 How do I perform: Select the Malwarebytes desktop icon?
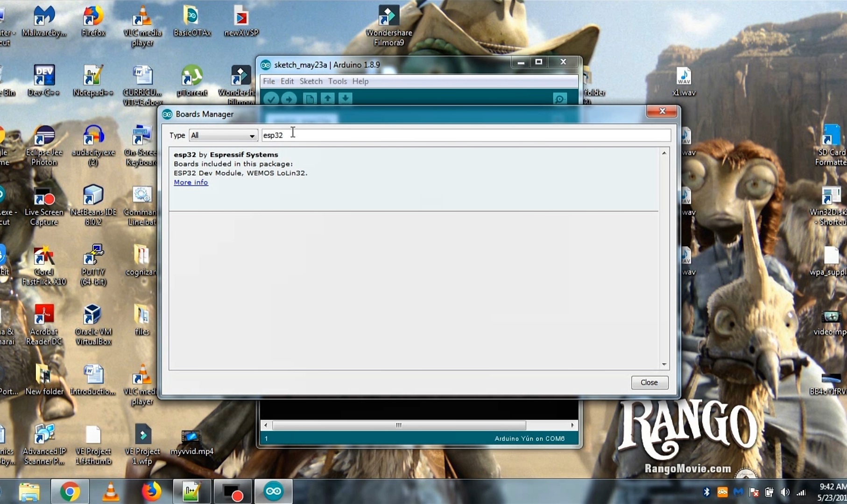point(44,21)
